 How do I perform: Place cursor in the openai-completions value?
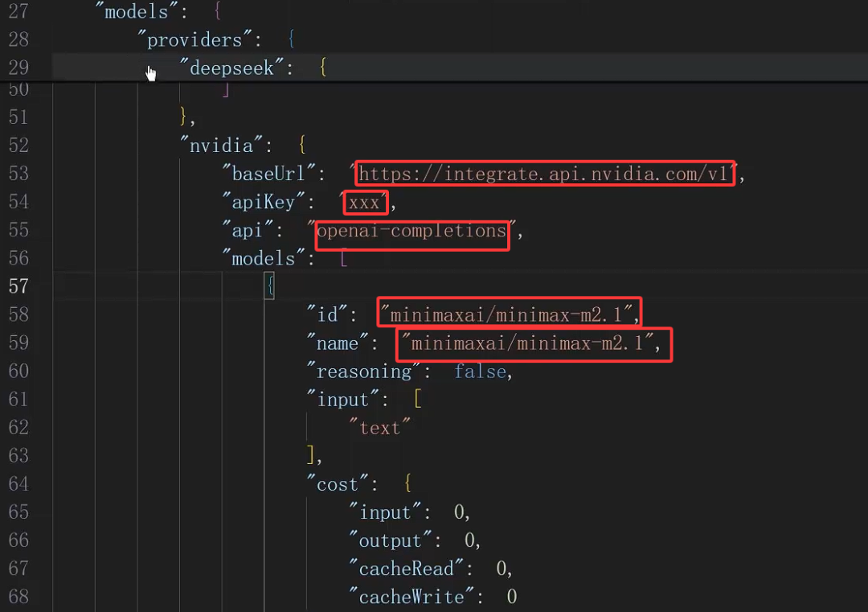(x=411, y=231)
